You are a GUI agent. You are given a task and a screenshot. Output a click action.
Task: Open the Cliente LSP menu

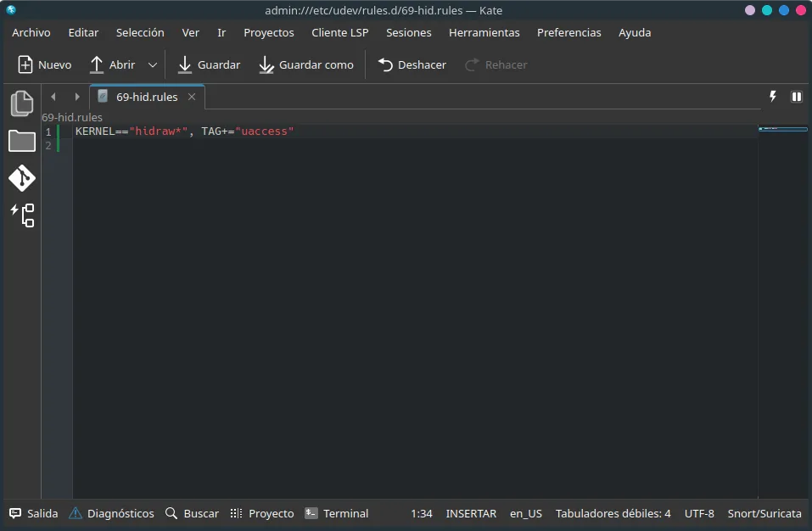[339, 32]
